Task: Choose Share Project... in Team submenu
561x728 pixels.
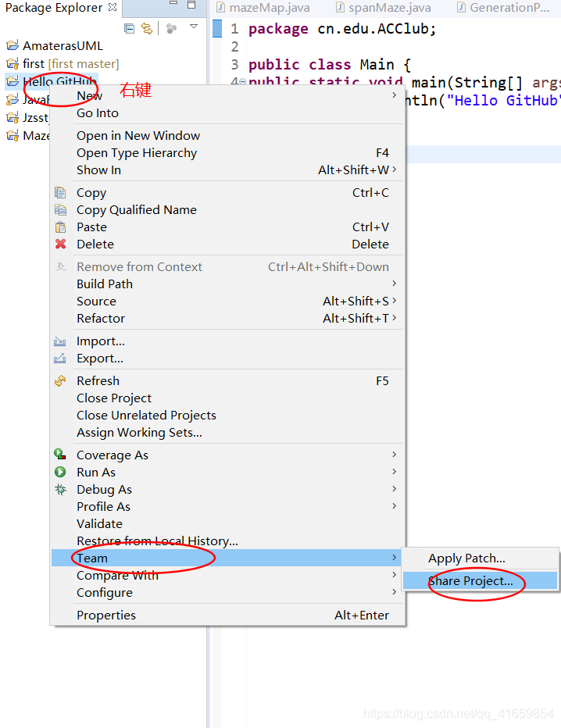Action: (481, 581)
